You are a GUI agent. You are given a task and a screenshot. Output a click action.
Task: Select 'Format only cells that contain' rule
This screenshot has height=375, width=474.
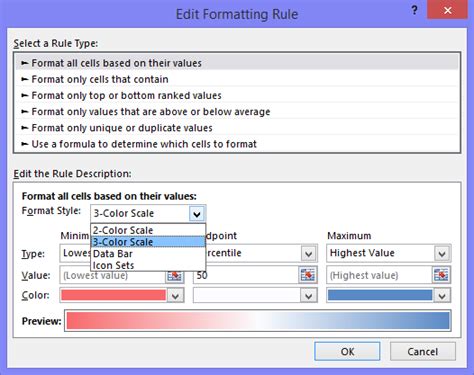(x=237, y=79)
